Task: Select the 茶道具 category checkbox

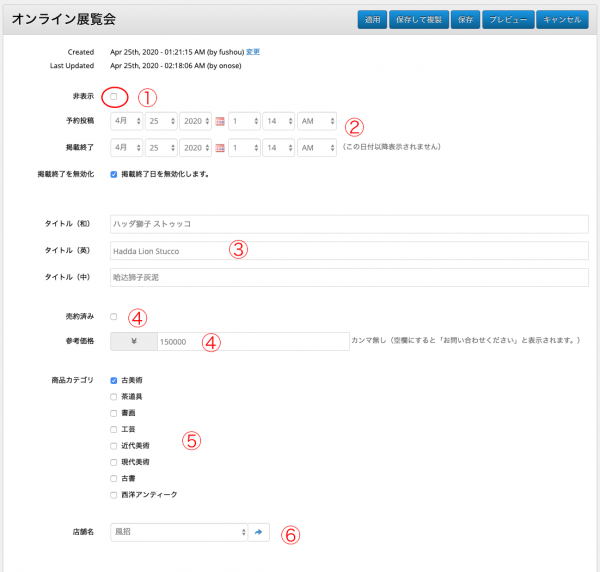Action: click(x=114, y=397)
